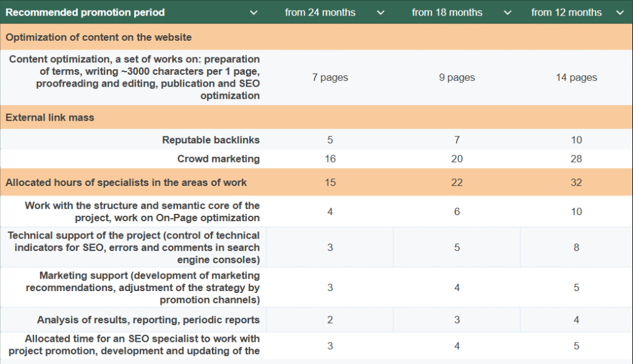
Task: Click the External link mass section header
Action: pyautogui.click(x=49, y=117)
